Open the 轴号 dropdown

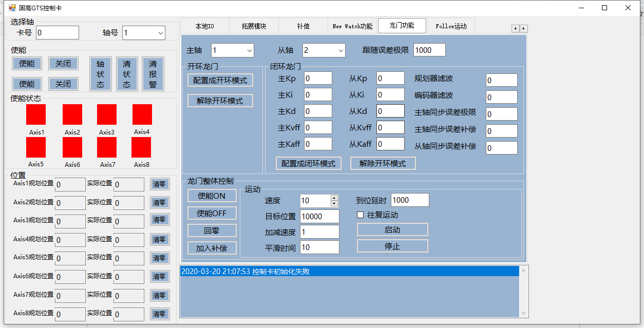161,33
